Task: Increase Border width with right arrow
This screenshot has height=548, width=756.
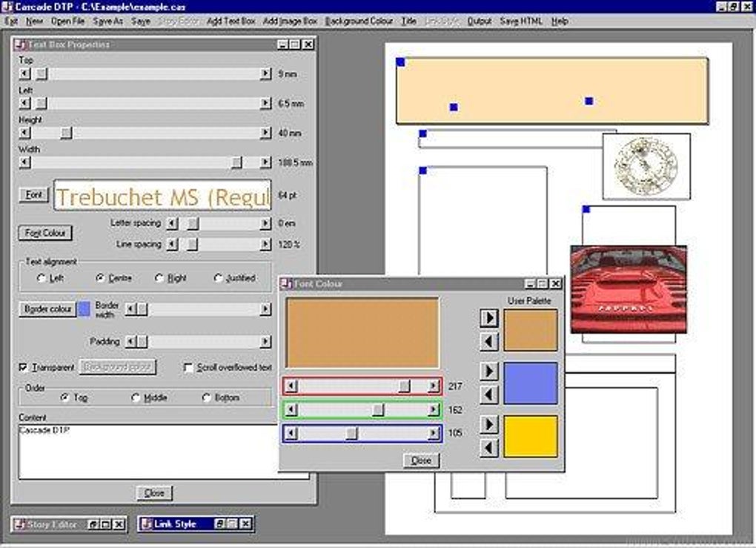Action: 265,308
